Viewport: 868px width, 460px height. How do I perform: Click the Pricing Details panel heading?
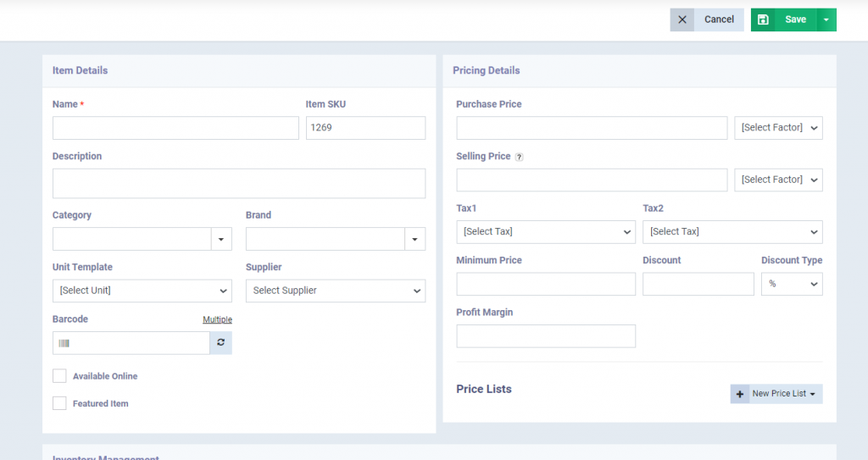point(486,70)
